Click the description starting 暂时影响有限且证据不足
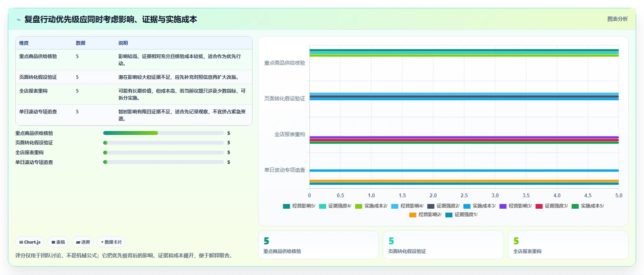The height and width of the screenshot is (275, 644). (182, 115)
